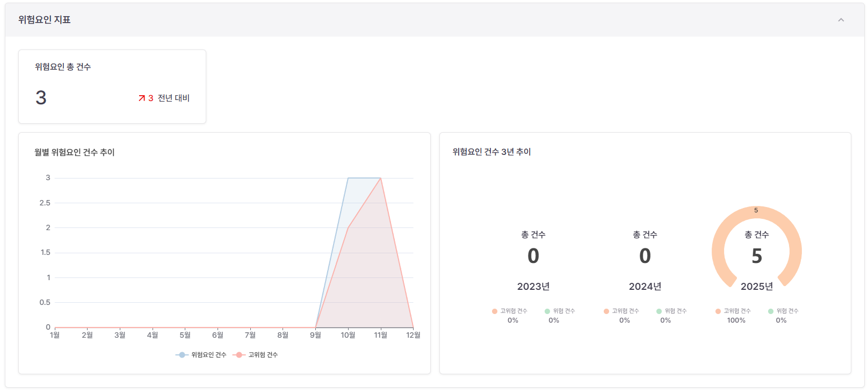This screenshot has width=868, height=392.
Task: Click the 12월 x-axis label
Action: tap(413, 336)
